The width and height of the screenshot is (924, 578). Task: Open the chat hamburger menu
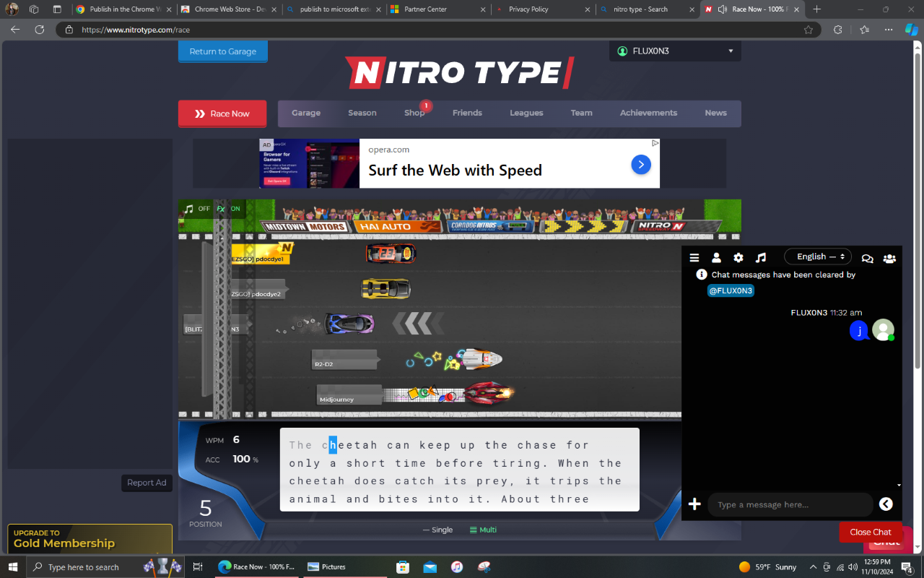pos(694,257)
